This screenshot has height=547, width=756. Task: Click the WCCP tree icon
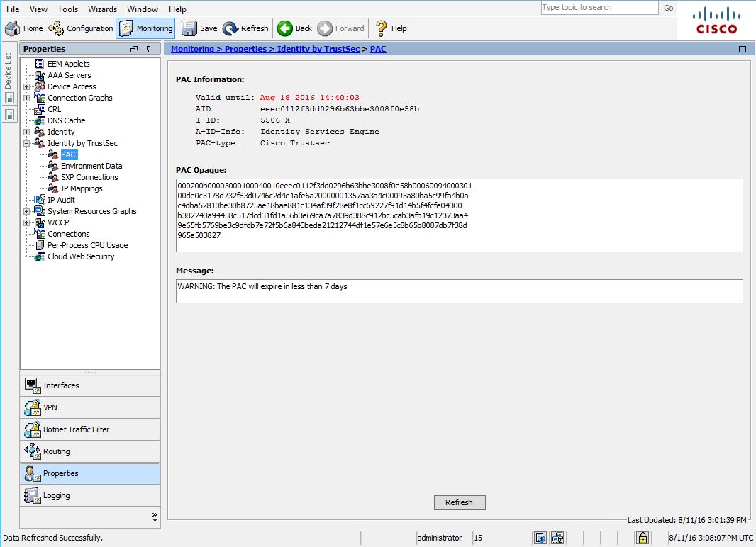pos(40,222)
